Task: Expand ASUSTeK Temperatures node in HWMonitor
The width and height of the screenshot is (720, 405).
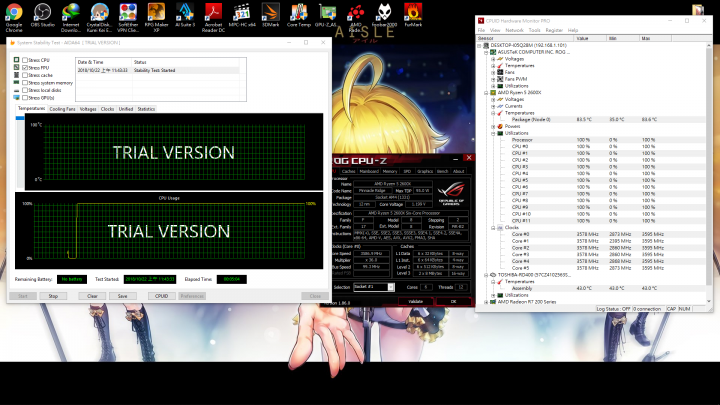Action: pos(493,66)
